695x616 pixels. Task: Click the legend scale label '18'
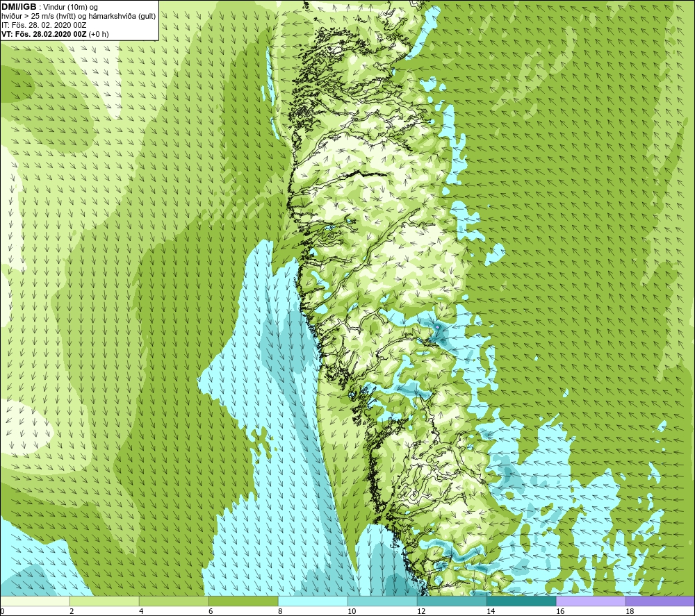630,612
